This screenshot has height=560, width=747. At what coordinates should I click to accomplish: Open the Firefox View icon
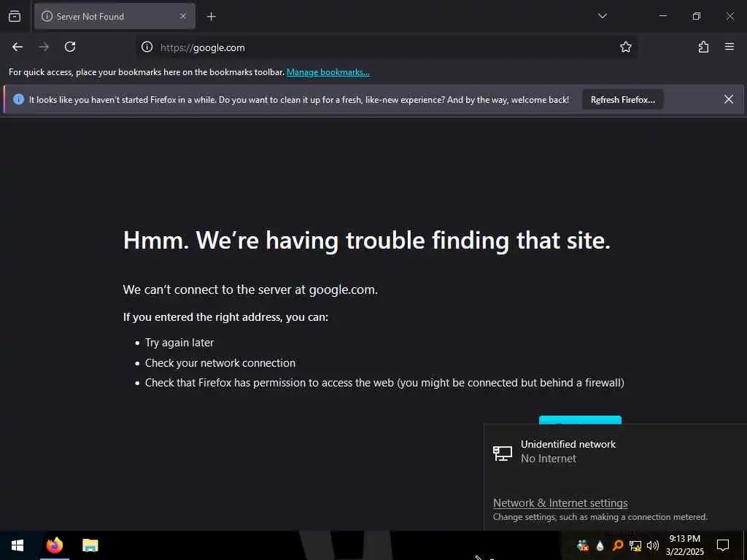click(15, 16)
